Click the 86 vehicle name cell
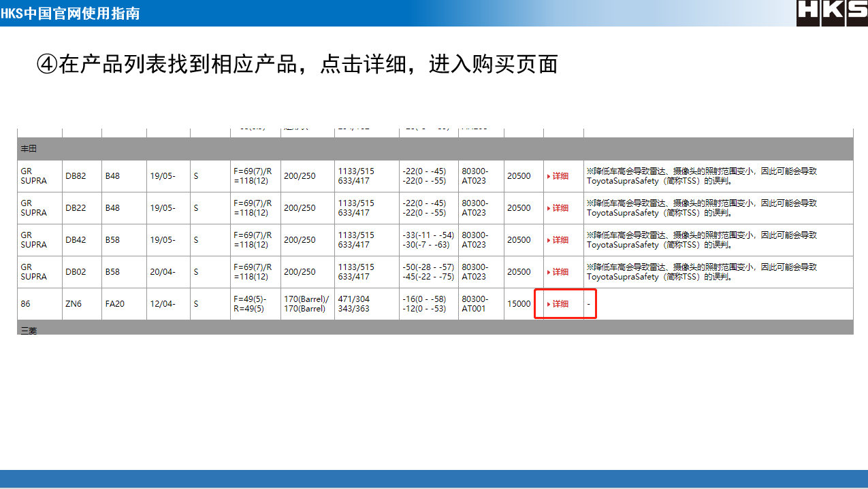This screenshot has height=489, width=868. tap(26, 304)
